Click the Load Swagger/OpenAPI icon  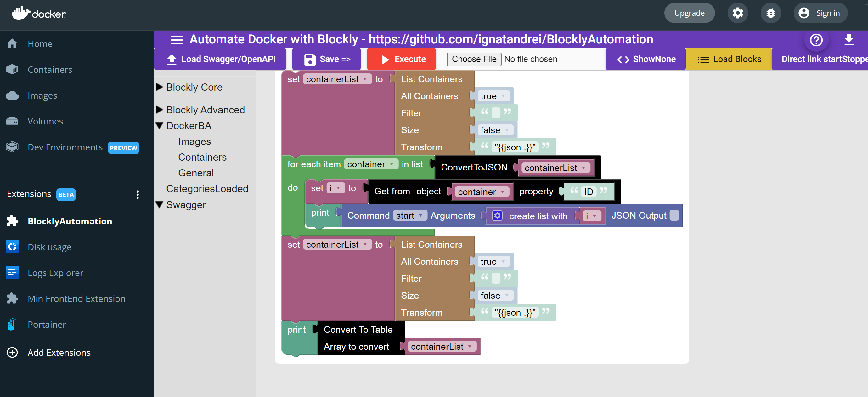point(172,59)
